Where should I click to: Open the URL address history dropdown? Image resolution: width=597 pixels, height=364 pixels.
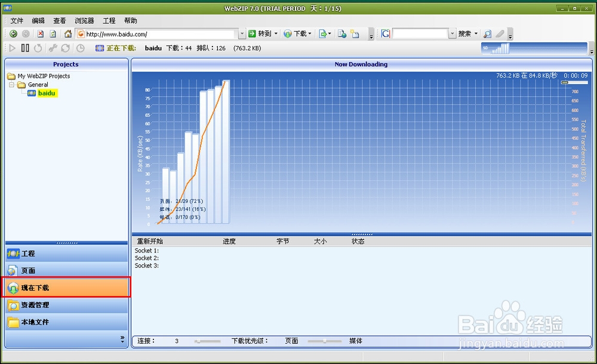(x=242, y=34)
